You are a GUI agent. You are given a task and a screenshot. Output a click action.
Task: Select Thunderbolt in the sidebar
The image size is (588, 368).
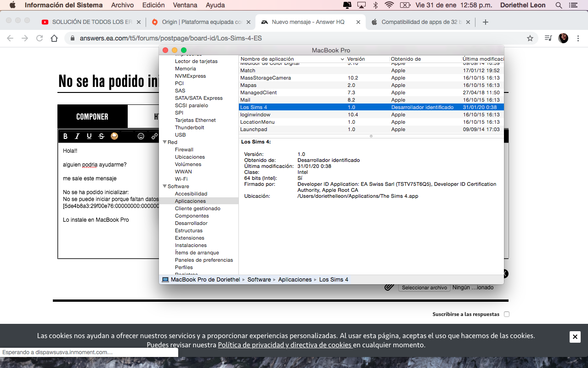[x=189, y=127]
